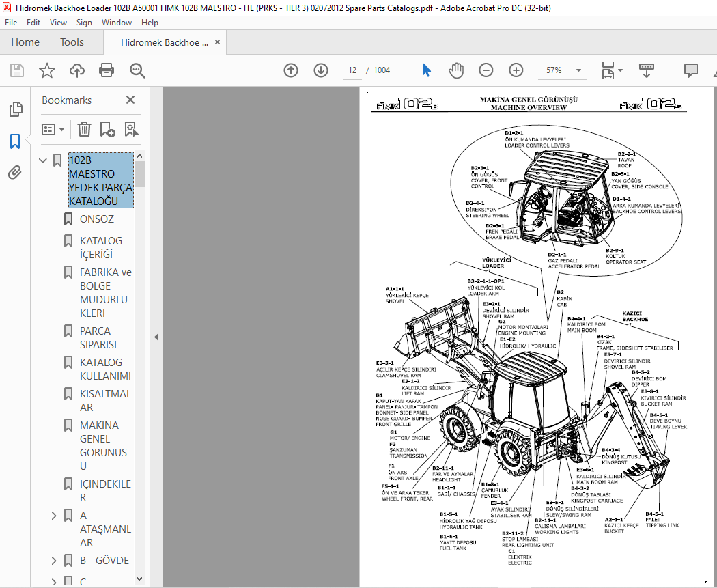The height and width of the screenshot is (588, 717).
Task: Open the Attachments paperclip panel
Action: (x=15, y=173)
